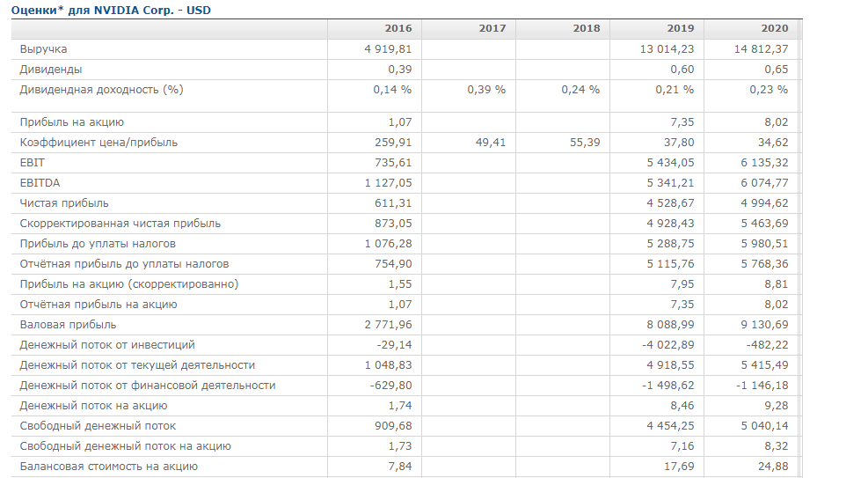Select financing cash flow -629,80
Image resolution: width=868 pixels, height=478 pixels.
click(390, 385)
